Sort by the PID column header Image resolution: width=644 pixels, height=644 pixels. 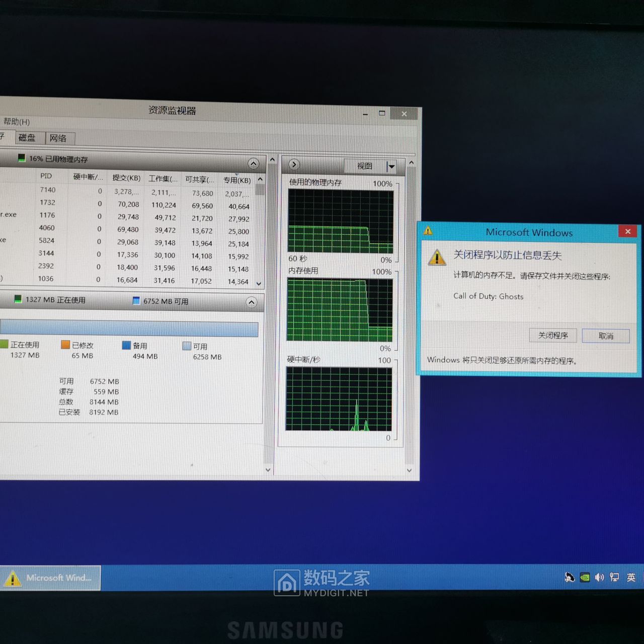(x=46, y=176)
